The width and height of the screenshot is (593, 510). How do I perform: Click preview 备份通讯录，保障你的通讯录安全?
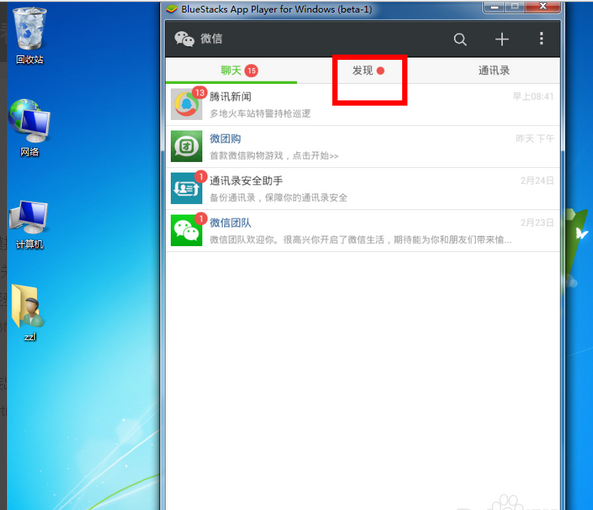click(278, 197)
